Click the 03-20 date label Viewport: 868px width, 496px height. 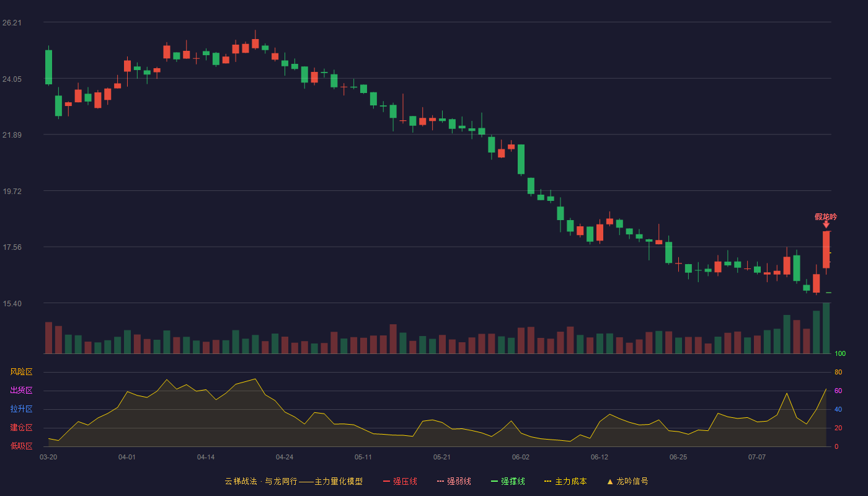tap(48, 457)
